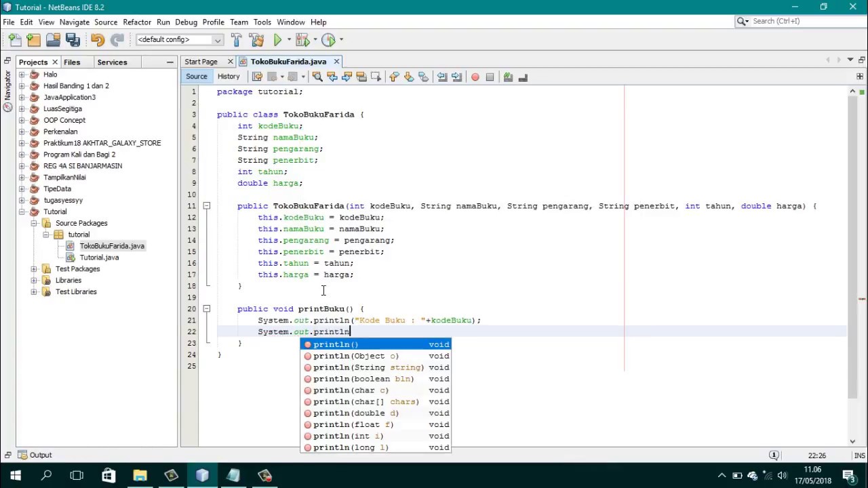The width and height of the screenshot is (868, 488).
Task: Click Next Bookmark icon
Action: click(409, 77)
